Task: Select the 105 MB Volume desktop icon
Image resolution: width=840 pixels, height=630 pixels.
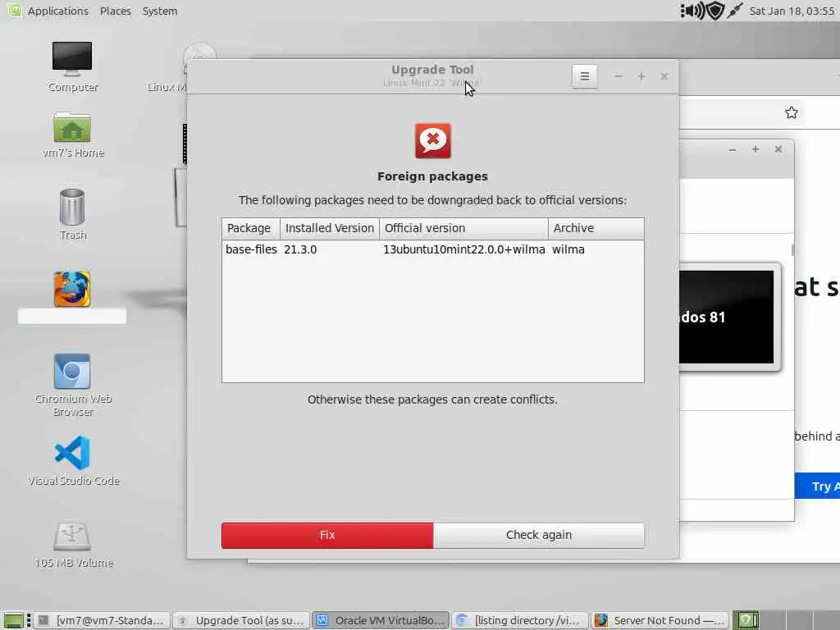Action: [73, 545]
